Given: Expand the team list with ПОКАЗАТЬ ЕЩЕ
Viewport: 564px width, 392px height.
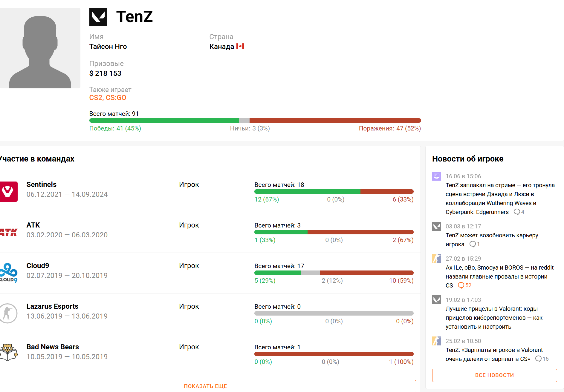Looking at the screenshot, I should coord(205,386).
